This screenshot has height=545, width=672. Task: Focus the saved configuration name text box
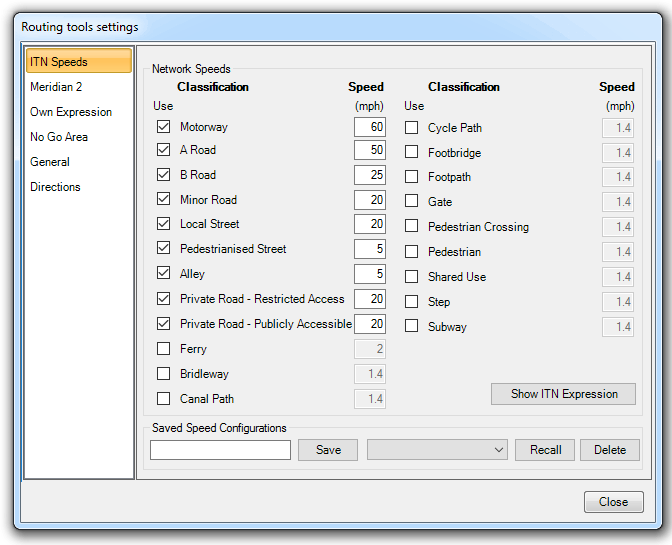pos(220,450)
